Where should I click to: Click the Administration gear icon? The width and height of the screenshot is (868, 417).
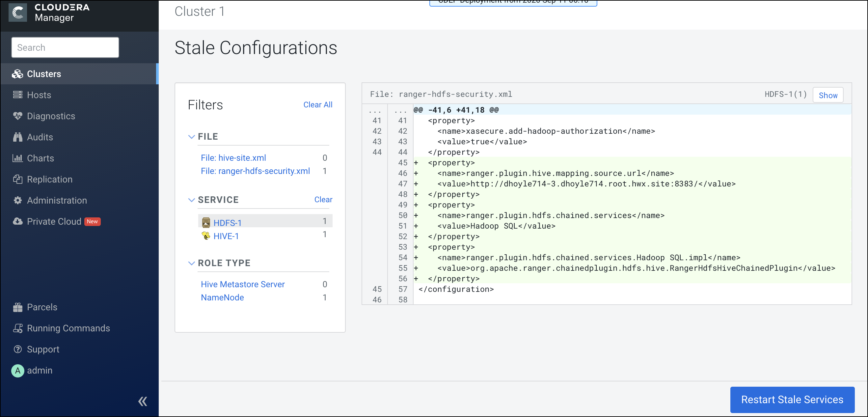pyautogui.click(x=17, y=200)
